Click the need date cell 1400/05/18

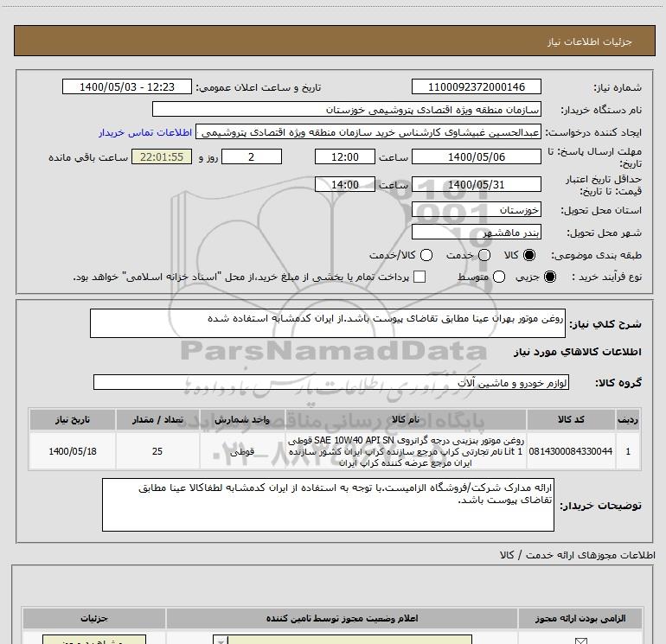pos(72,451)
